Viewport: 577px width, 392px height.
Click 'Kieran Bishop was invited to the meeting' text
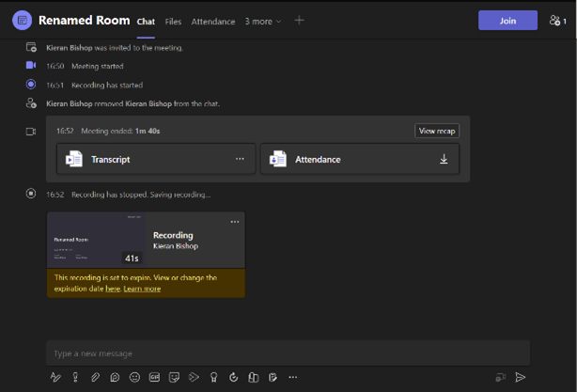point(115,48)
